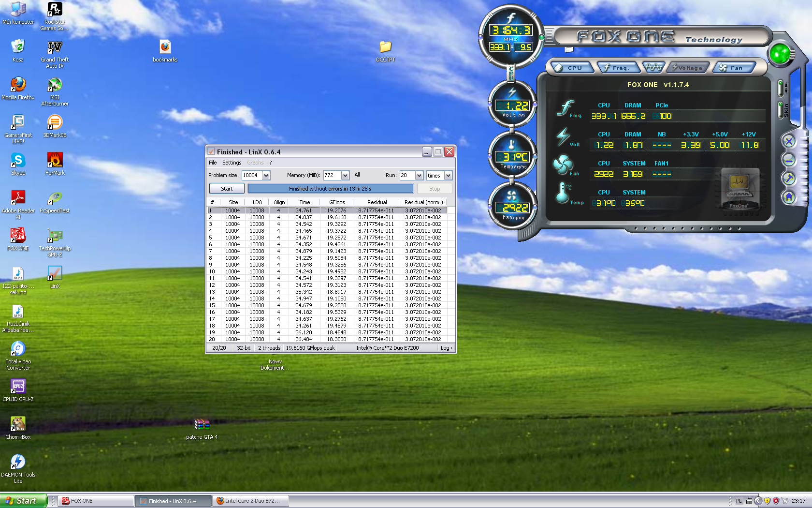Open the Log panel in LinX
The width and height of the screenshot is (812, 508).
pyautogui.click(x=447, y=348)
